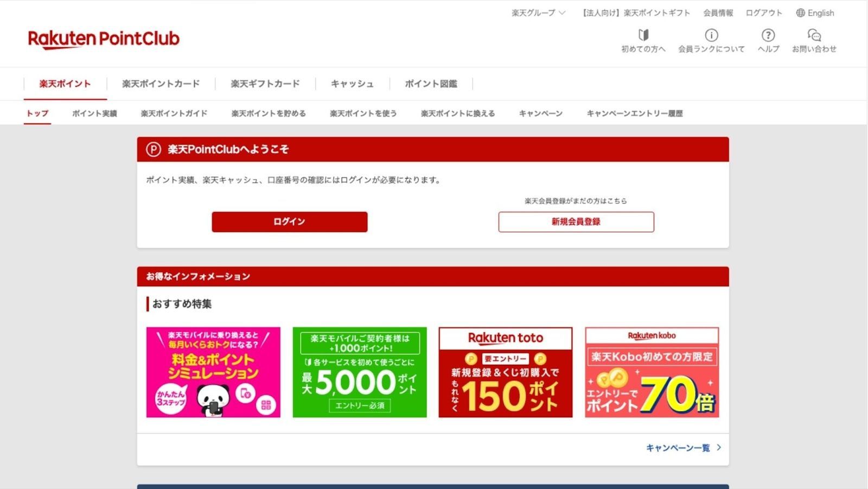Open 楽天ポイントガイド in the sub-navigation
Screen dimensions: 868x489
(174, 113)
